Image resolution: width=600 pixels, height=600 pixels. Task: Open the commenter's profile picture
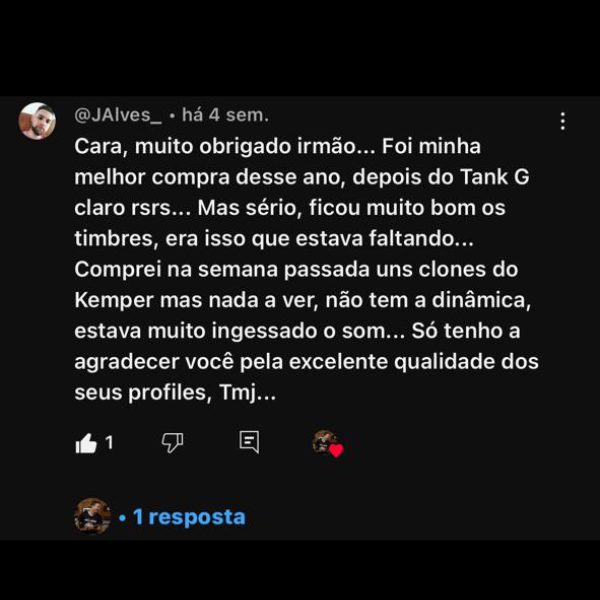tap(37, 121)
